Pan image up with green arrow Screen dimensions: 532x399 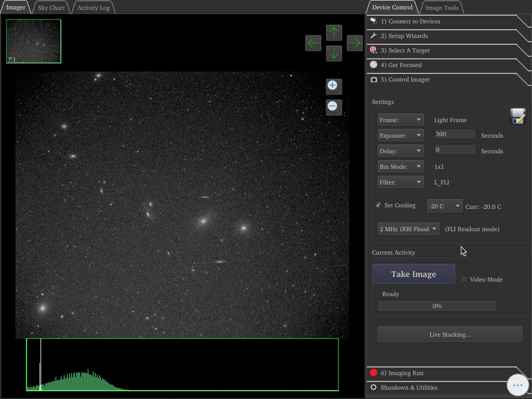pos(334,33)
